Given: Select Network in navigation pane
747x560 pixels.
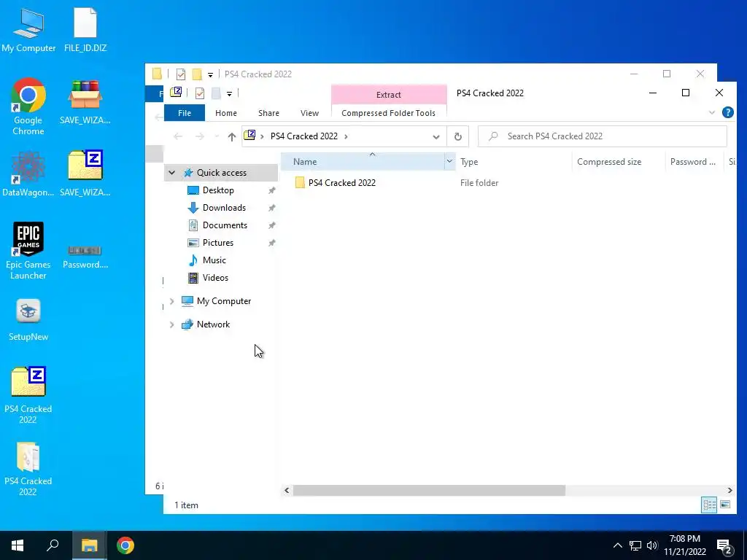Looking at the screenshot, I should 213,324.
